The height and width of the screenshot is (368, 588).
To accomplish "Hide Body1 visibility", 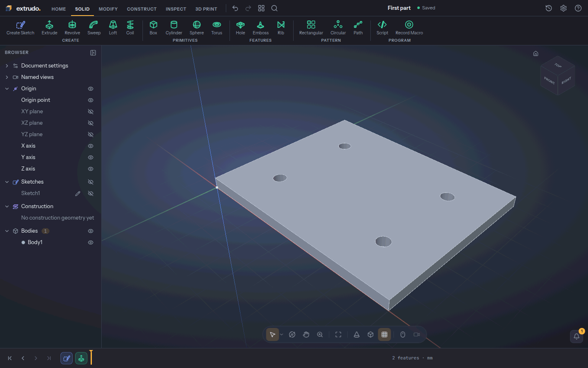I will pos(91,242).
